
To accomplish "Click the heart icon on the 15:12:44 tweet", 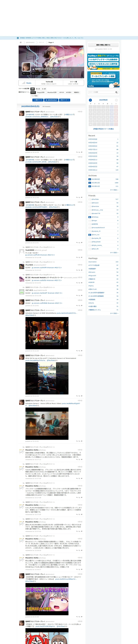I will pos(82,351).
